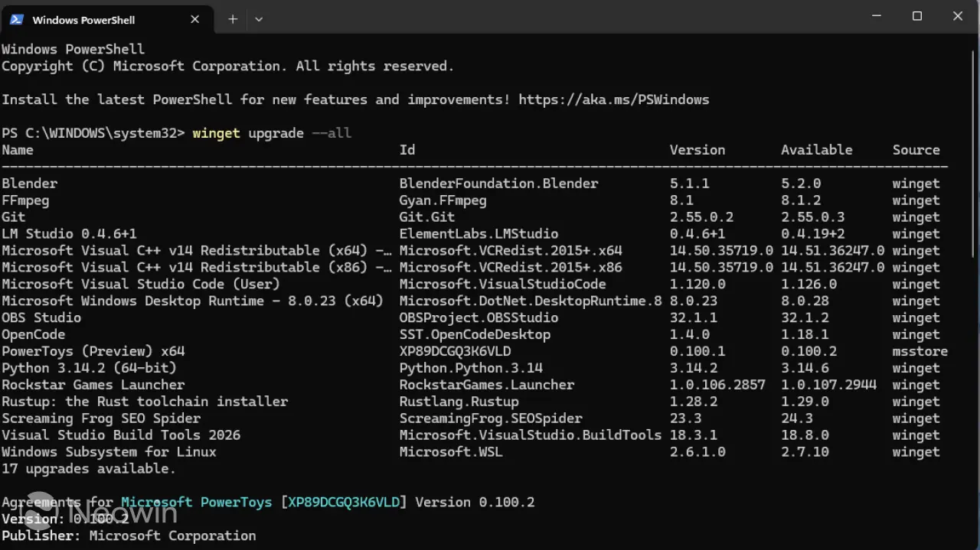Click 'Rustup: the Rust toolchain installer' name
The height and width of the screenshot is (550, 980).
145,402
